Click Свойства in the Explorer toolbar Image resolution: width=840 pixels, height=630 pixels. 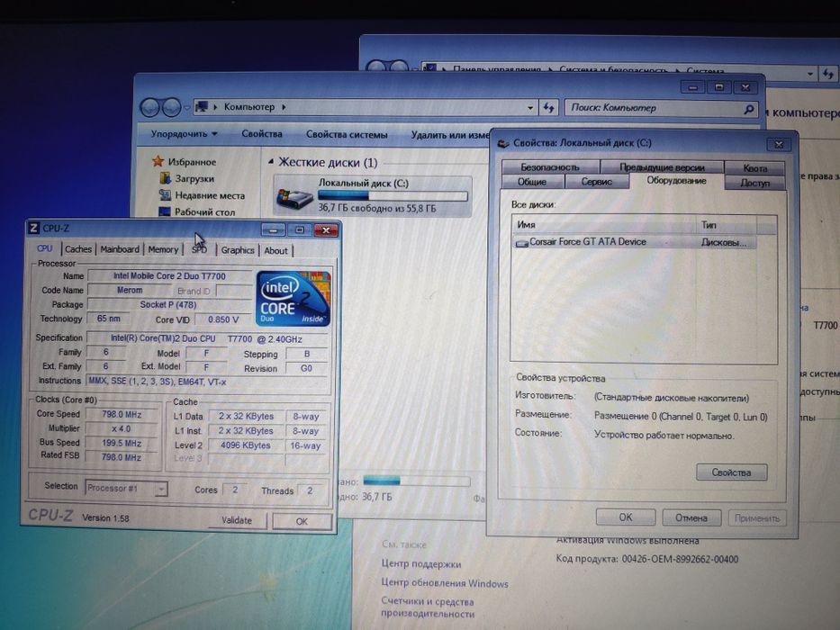coord(261,134)
